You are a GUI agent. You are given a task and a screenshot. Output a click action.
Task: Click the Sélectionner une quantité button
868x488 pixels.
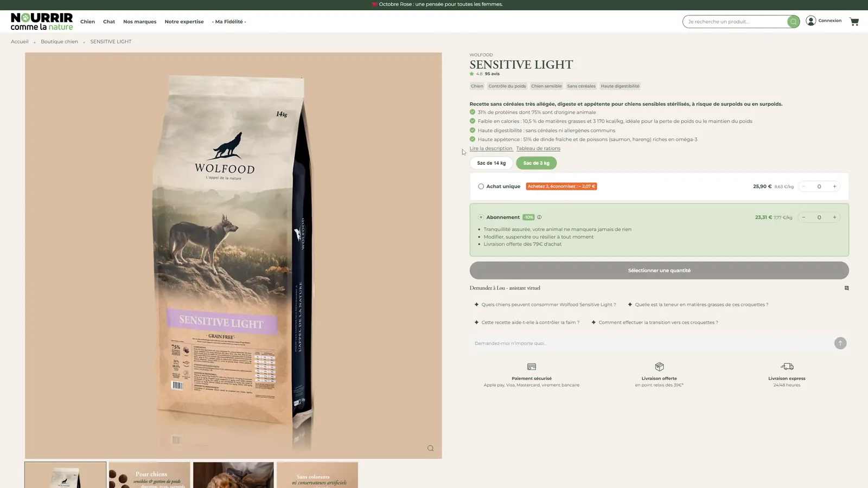click(x=659, y=271)
